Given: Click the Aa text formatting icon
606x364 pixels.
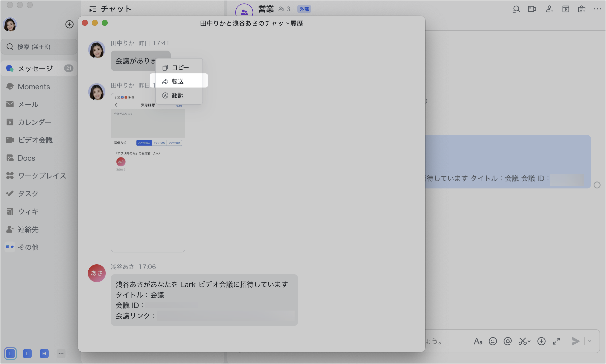Looking at the screenshot, I should [x=478, y=341].
